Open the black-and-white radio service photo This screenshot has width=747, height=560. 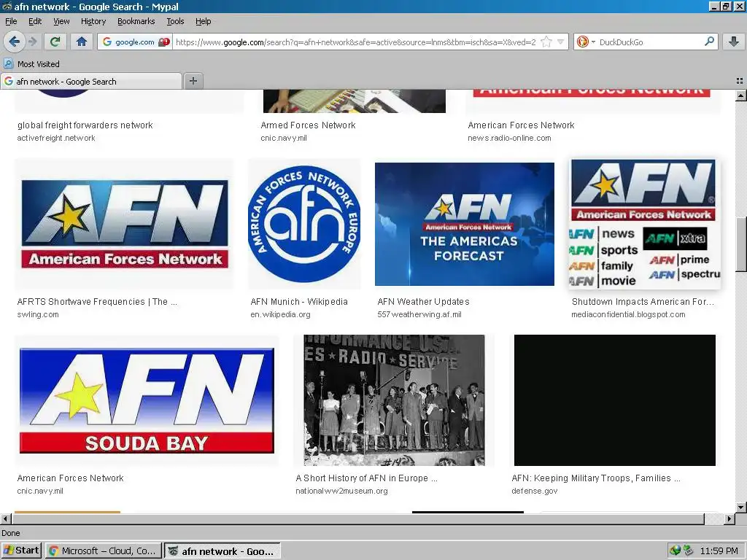(x=395, y=400)
